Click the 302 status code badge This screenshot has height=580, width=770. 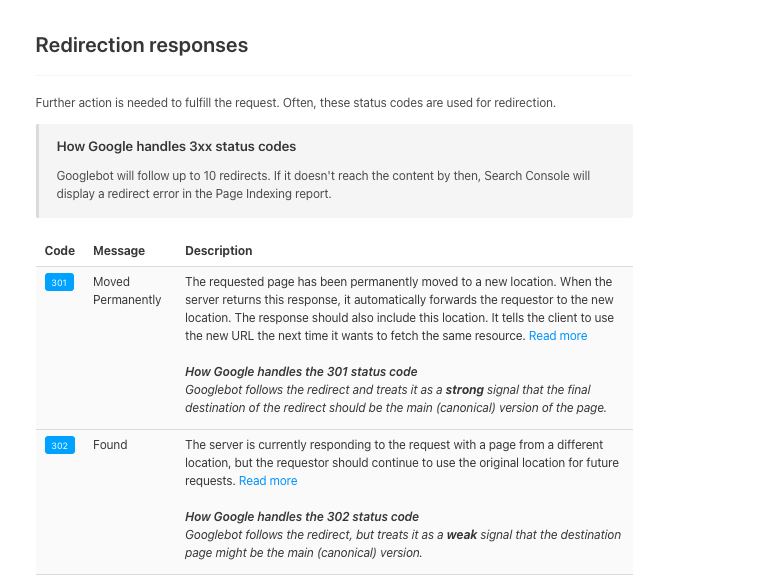[60, 445]
